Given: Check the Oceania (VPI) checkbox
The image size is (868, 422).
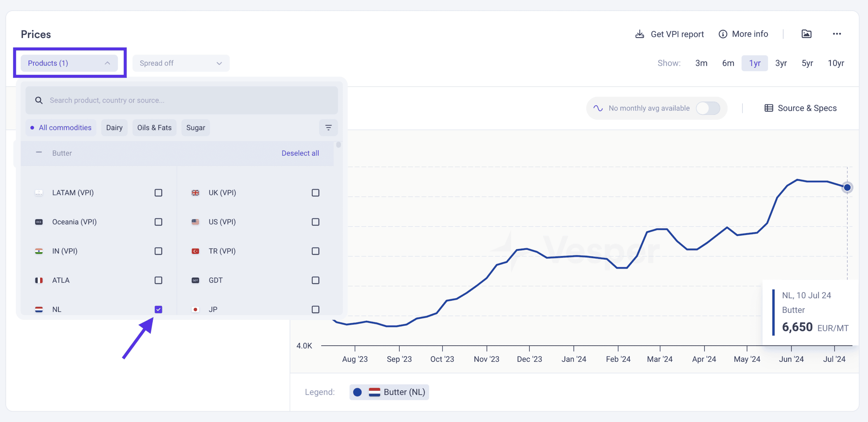Looking at the screenshot, I should click(x=158, y=222).
